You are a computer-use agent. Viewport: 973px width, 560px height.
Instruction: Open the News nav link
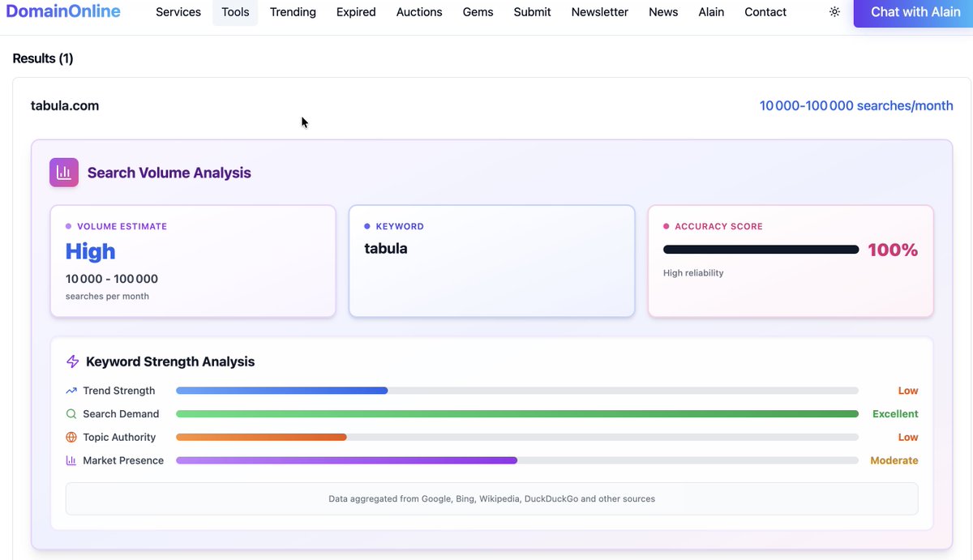click(663, 12)
